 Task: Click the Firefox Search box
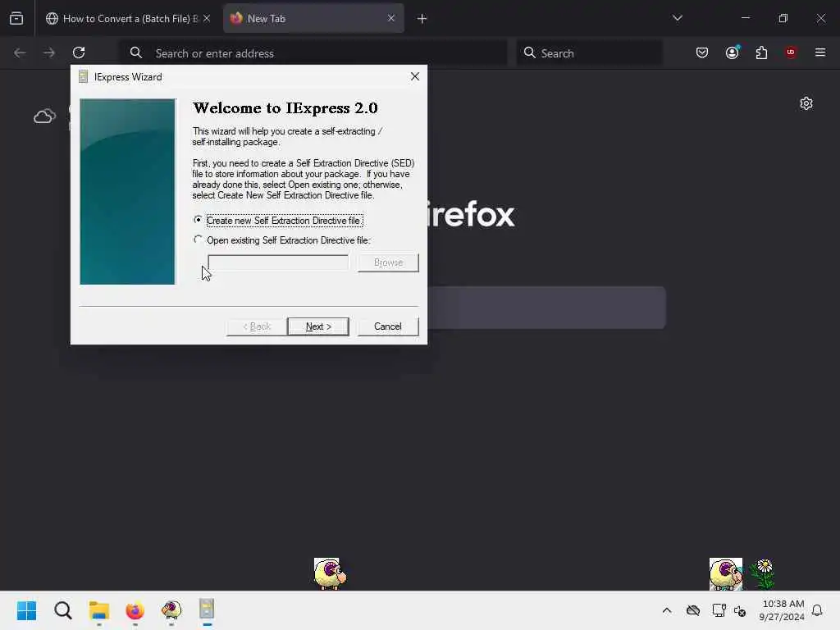pyautogui.click(x=589, y=53)
